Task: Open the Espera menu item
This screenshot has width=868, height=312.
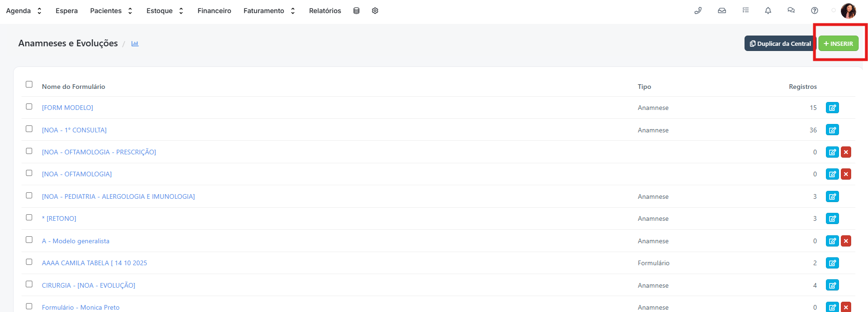Action: pos(67,11)
